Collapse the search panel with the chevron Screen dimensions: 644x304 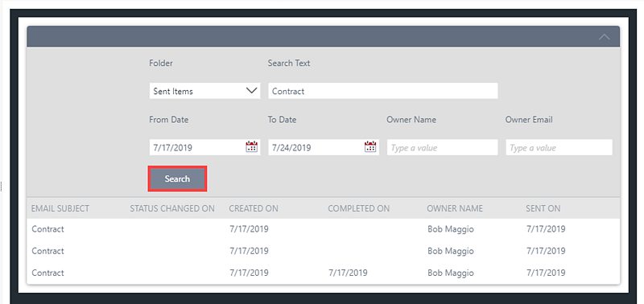point(605,37)
